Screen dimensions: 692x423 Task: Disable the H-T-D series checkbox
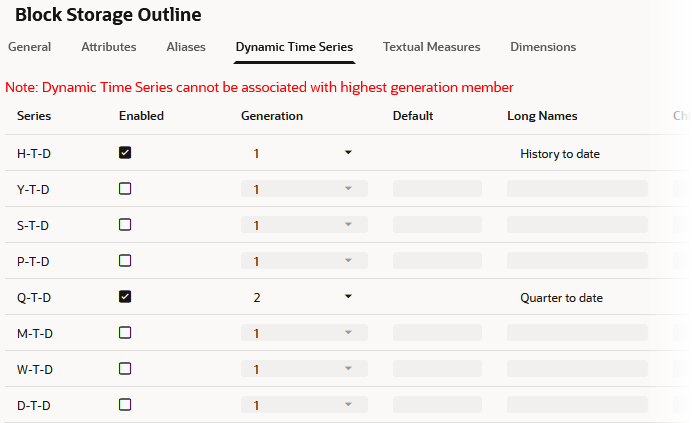[x=125, y=153]
